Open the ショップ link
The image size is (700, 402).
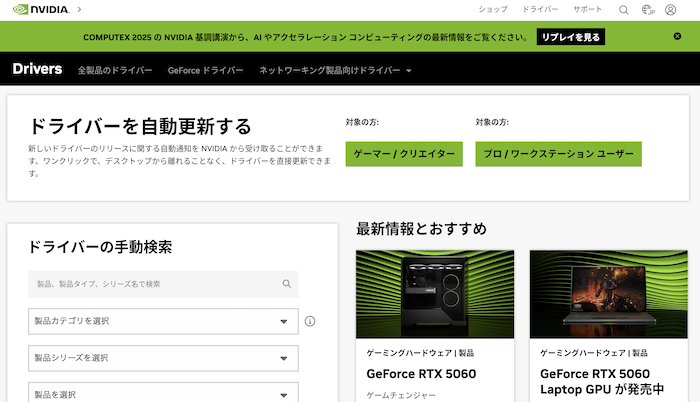click(x=493, y=9)
